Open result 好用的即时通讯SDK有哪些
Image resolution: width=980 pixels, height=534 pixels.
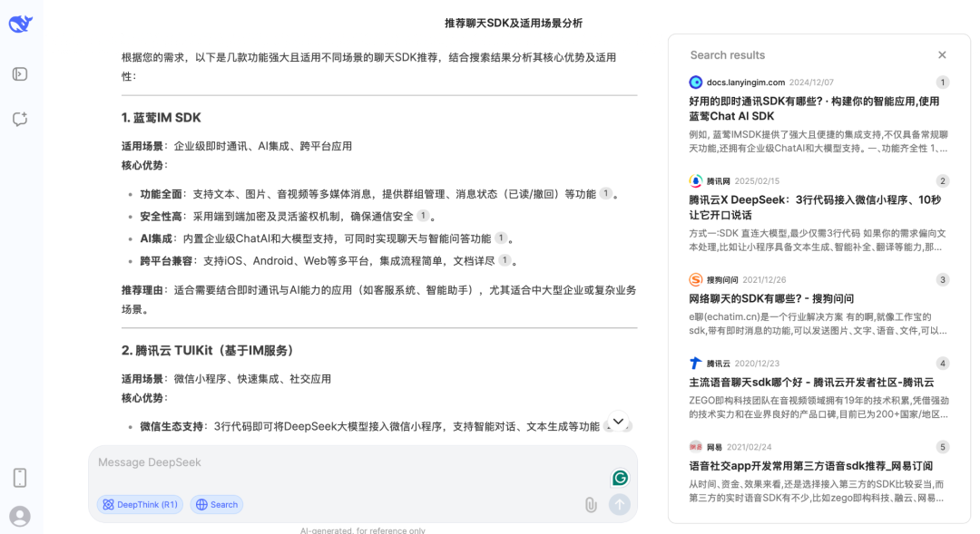point(814,109)
